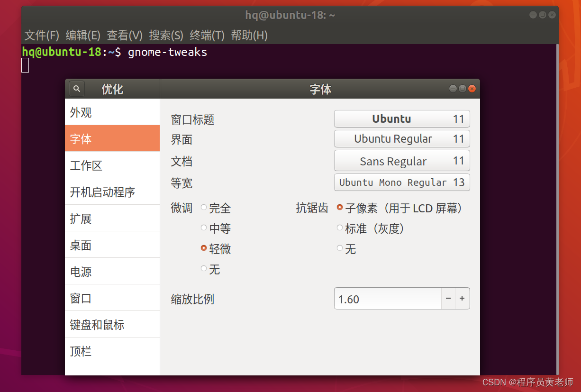
Task: Click the 抗锯齿 label
Action: [312, 208]
